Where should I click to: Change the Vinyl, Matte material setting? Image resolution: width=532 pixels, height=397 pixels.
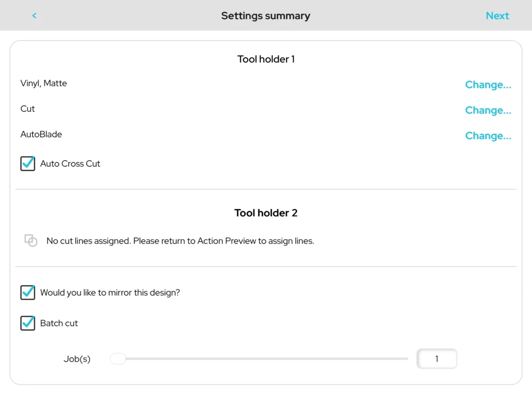point(488,85)
